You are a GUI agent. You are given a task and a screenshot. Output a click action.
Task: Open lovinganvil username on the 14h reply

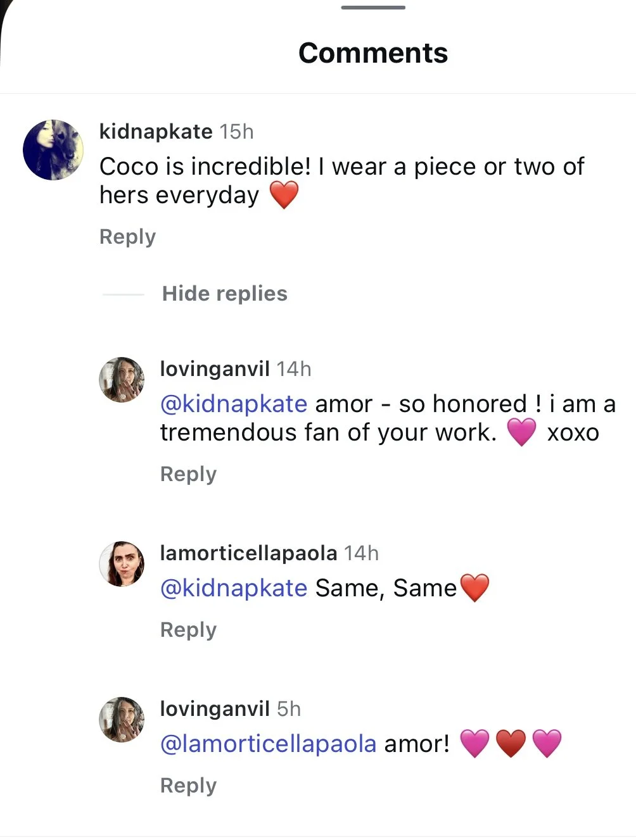point(215,369)
